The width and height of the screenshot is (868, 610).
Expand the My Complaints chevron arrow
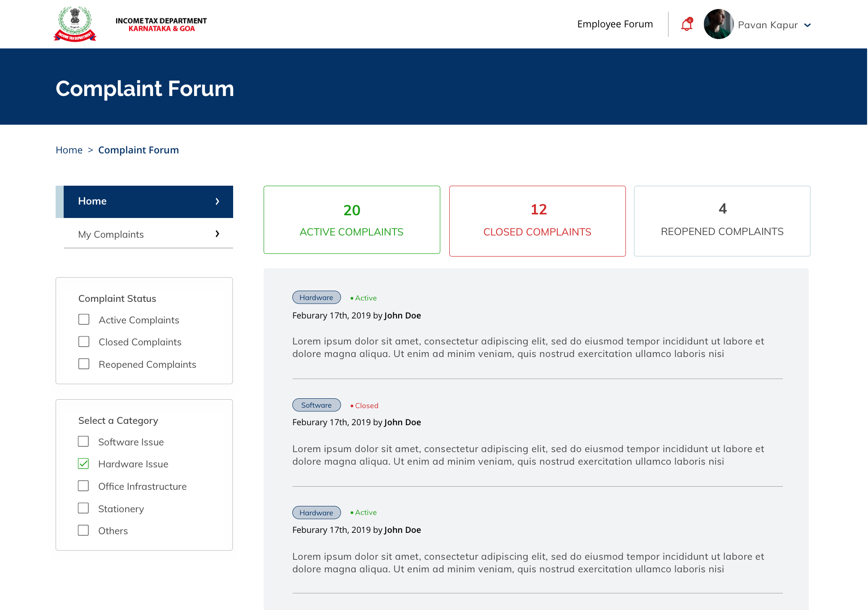point(217,234)
